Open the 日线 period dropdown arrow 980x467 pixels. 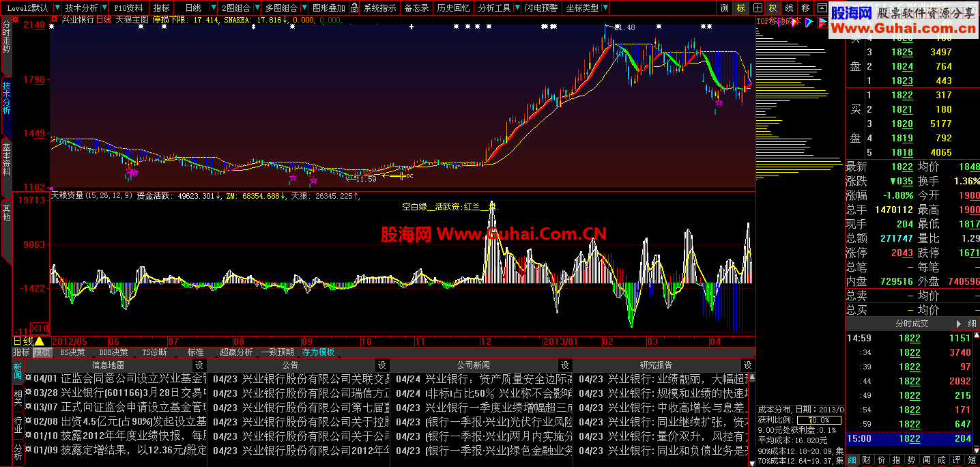click(214, 8)
